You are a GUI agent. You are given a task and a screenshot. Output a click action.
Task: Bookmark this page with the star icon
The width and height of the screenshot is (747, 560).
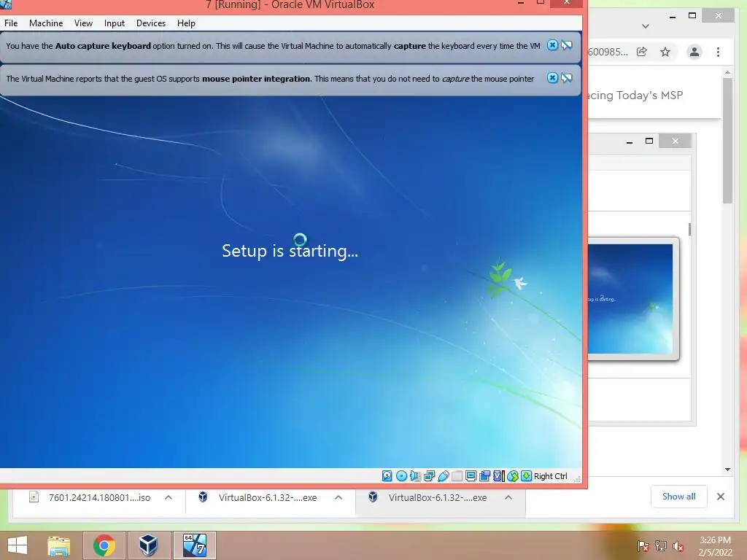coord(665,52)
